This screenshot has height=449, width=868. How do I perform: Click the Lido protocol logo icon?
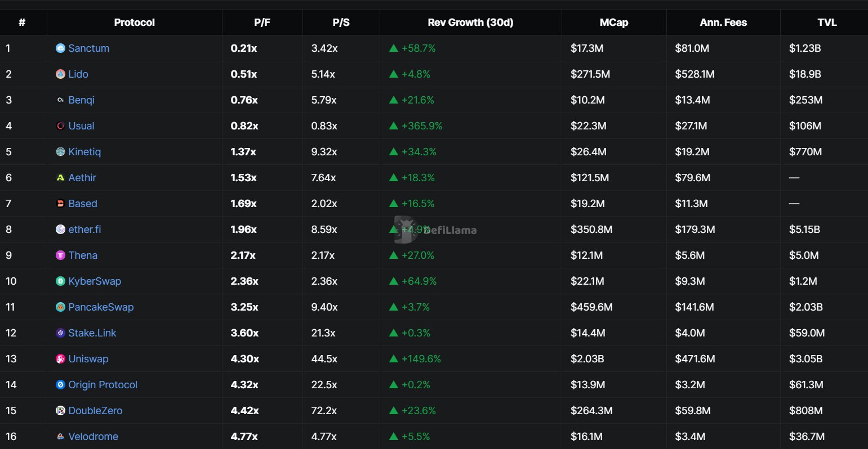click(x=60, y=74)
